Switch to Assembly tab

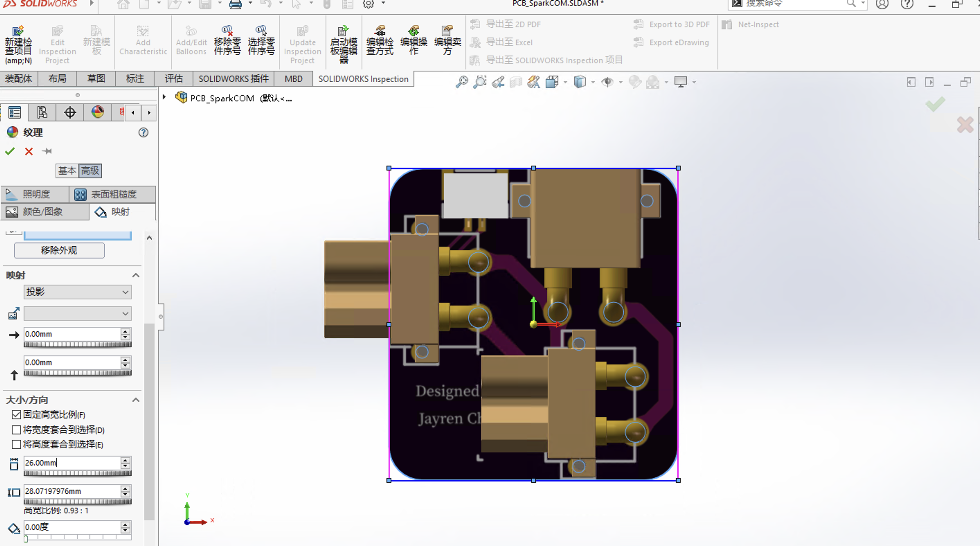(19, 79)
